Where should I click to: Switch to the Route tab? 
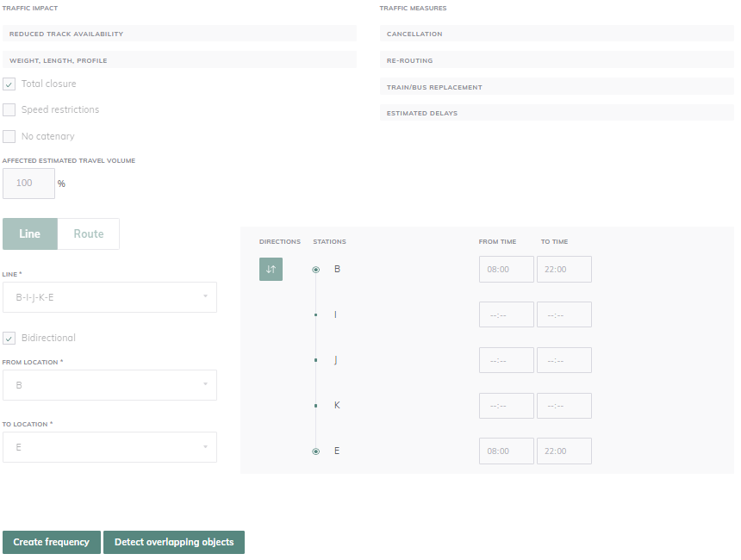tap(89, 234)
